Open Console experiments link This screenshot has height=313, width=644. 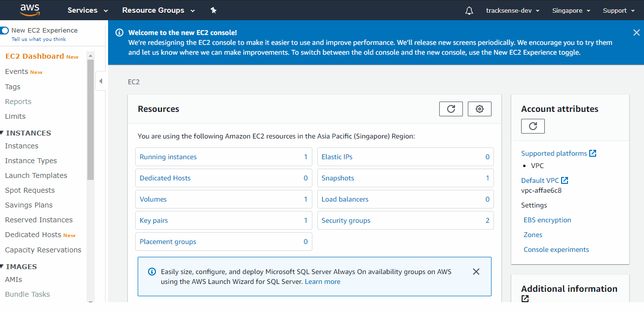coord(556,249)
